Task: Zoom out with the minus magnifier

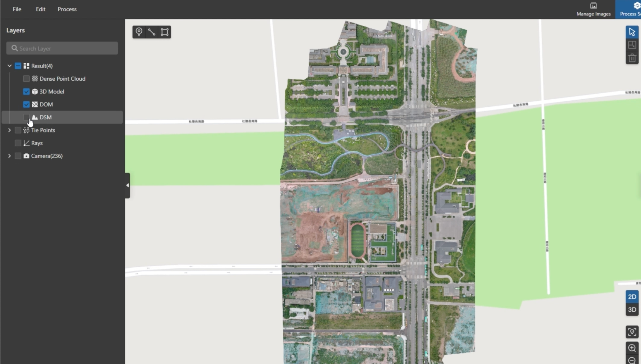Action: point(632,360)
